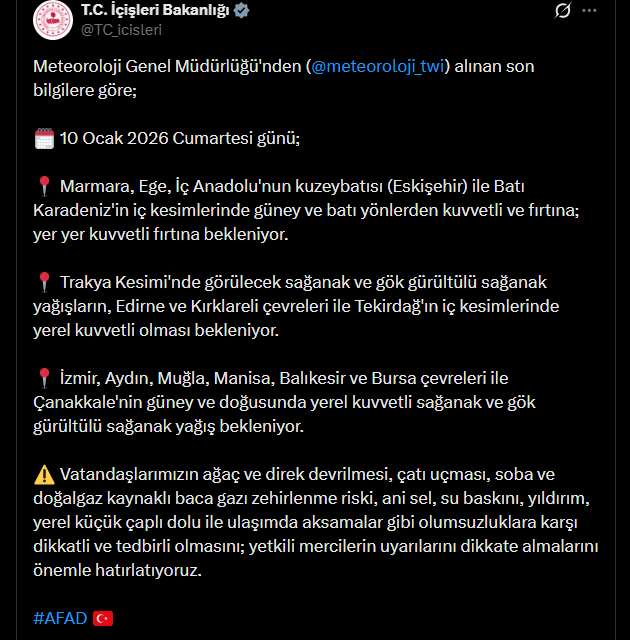Click the pin emoji beside Trakya Kesimi'nde

(x=44, y=282)
